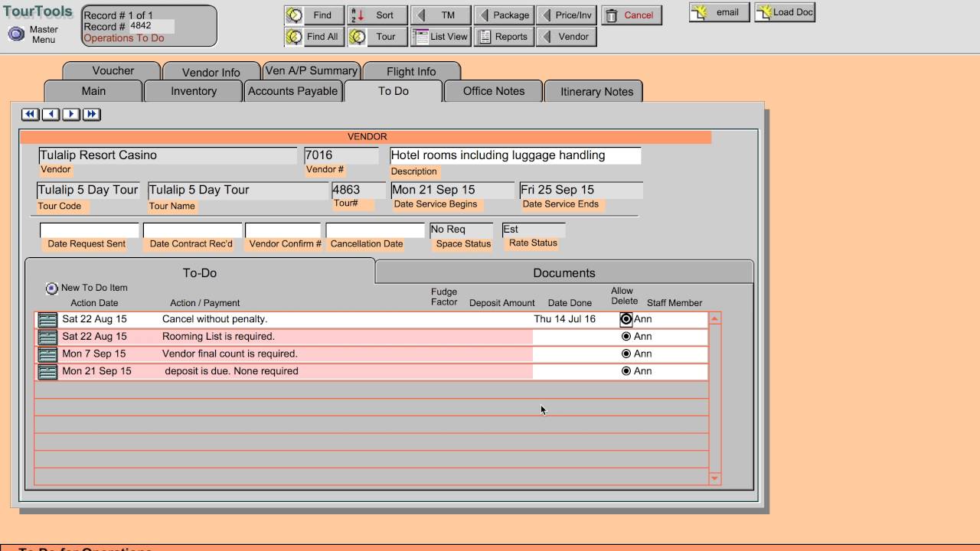Screen dimensions: 980x551
Task: Navigate to Package
Action: click(x=503, y=15)
